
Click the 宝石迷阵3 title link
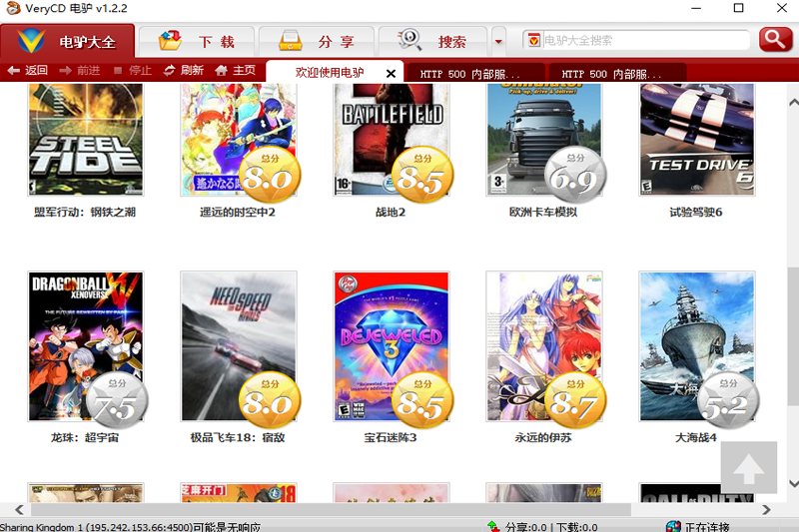click(391, 438)
